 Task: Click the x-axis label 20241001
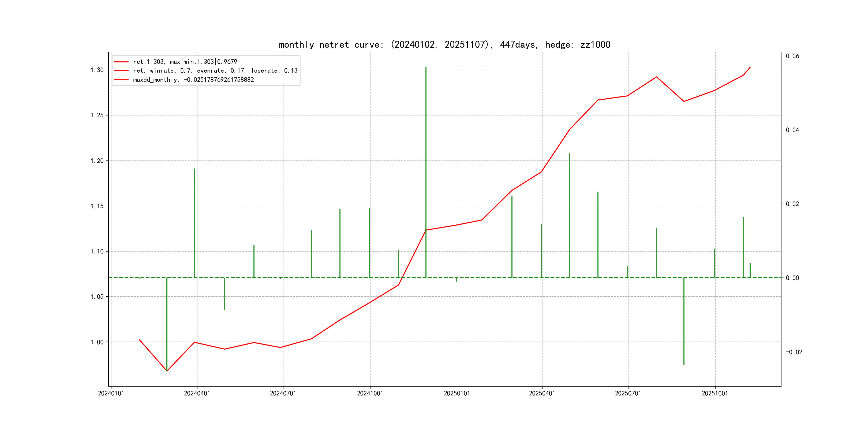click(370, 394)
